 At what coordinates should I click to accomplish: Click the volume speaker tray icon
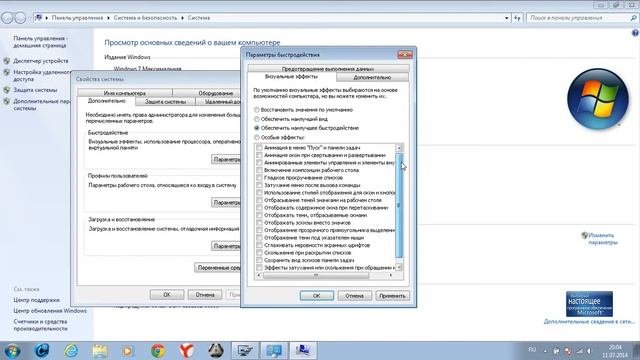coord(589,351)
